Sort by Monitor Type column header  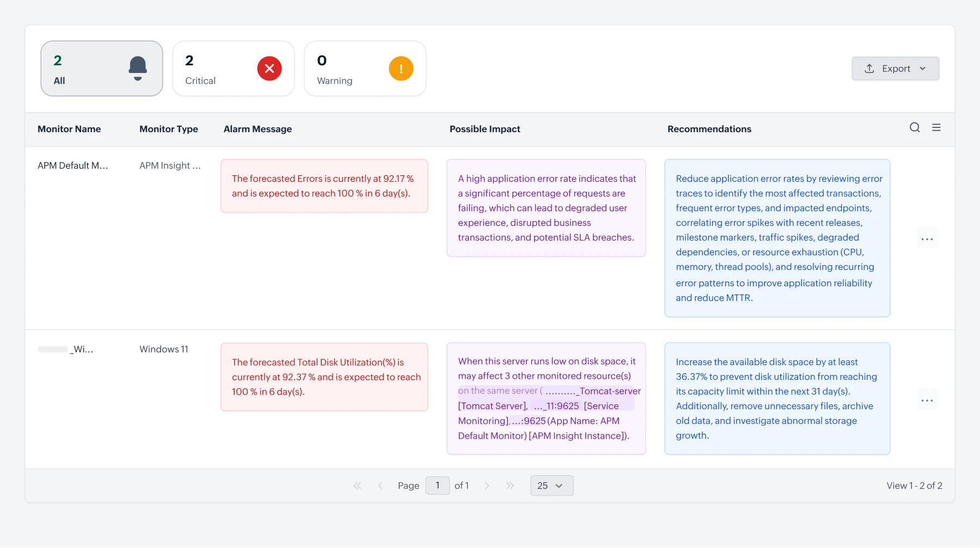169,129
